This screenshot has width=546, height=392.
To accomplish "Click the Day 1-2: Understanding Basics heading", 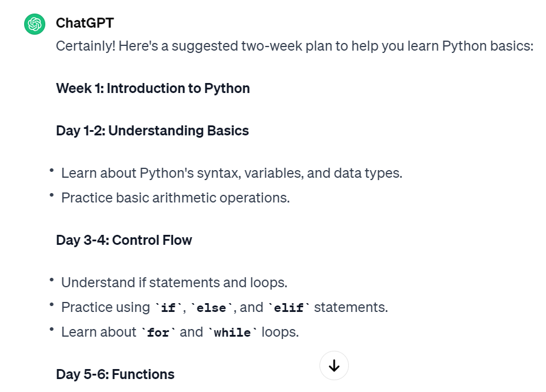I will pyautogui.click(x=152, y=131).
